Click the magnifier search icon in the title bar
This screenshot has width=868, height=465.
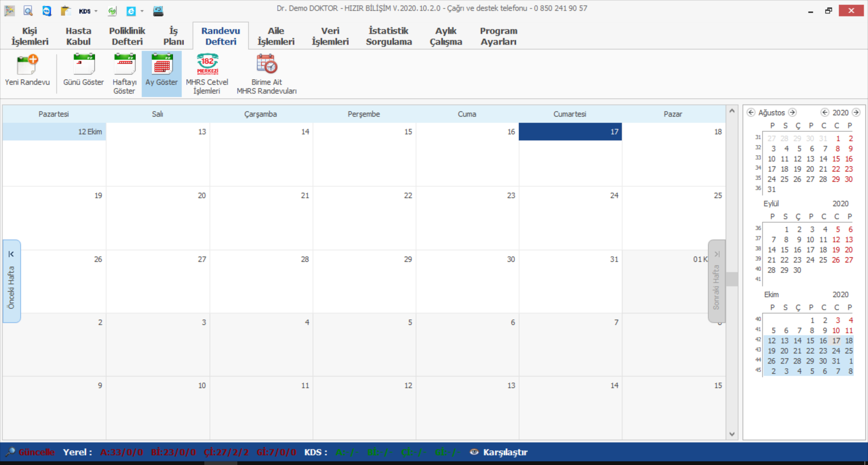[28, 11]
